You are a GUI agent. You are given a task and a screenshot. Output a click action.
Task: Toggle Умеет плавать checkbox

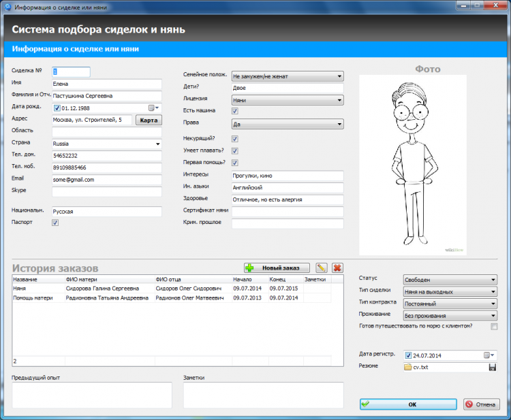click(x=235, y=150)
